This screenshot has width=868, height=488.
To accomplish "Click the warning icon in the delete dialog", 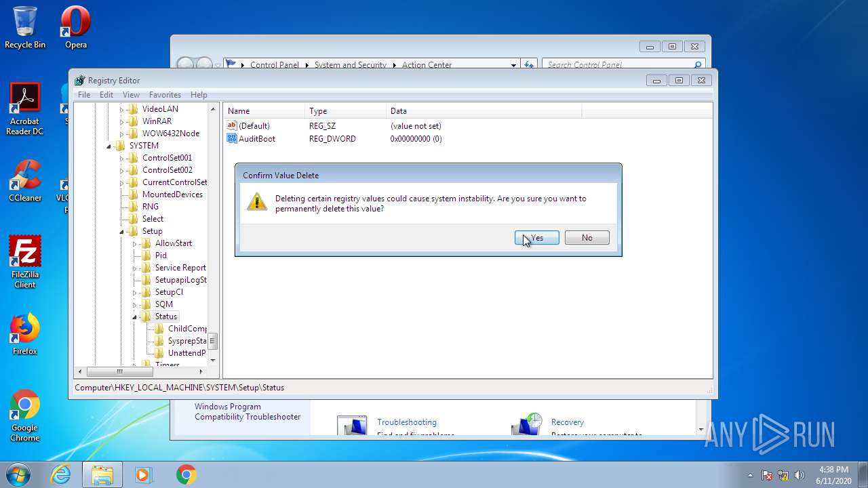I will (257, 201).
